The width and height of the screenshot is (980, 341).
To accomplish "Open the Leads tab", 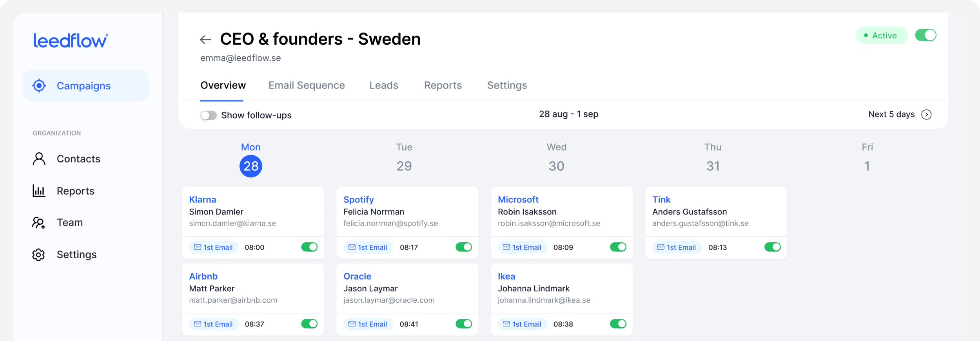I will (383, 85).
